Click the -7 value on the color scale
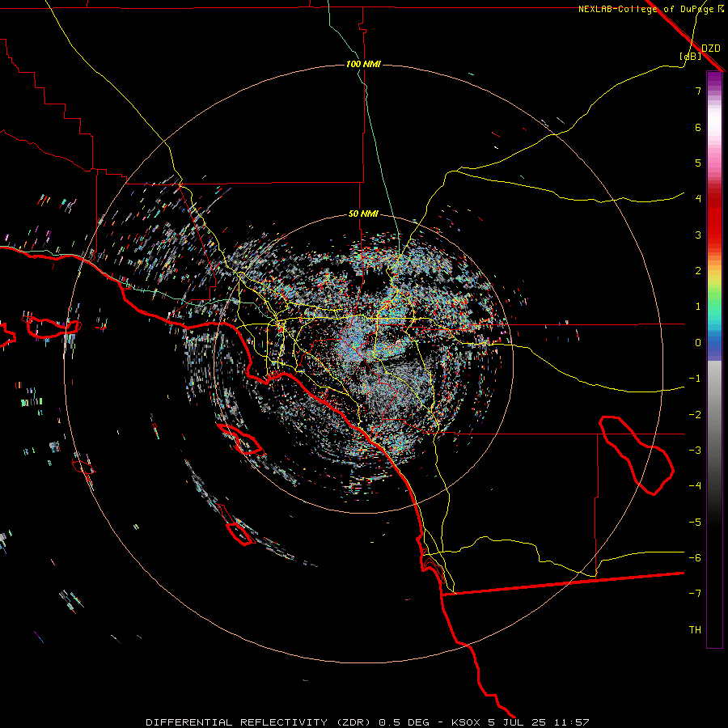Image resolution: width=728 pixels, height=728 pixels. (695, 594)
